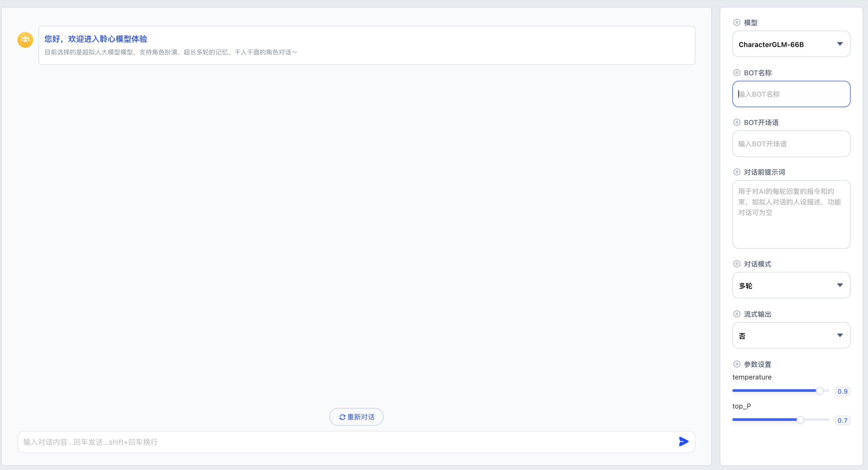Click the 对话模式 section label

click(757, 264)
